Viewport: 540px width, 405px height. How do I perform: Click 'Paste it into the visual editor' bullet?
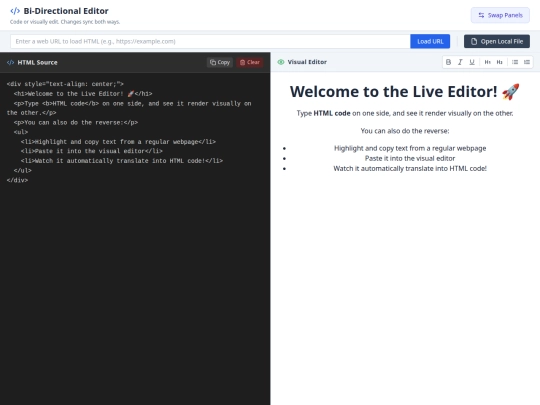tap(410, 158)
